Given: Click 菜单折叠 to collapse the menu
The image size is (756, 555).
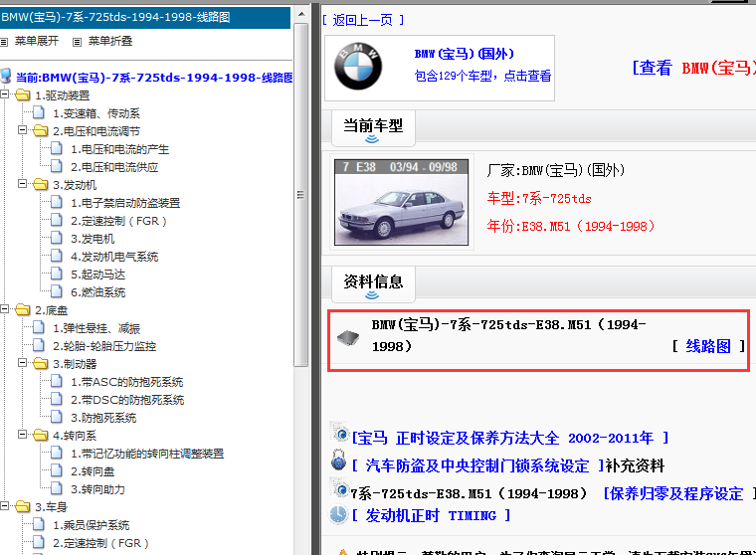Looking at the screenshot, I should click(110, 42).
